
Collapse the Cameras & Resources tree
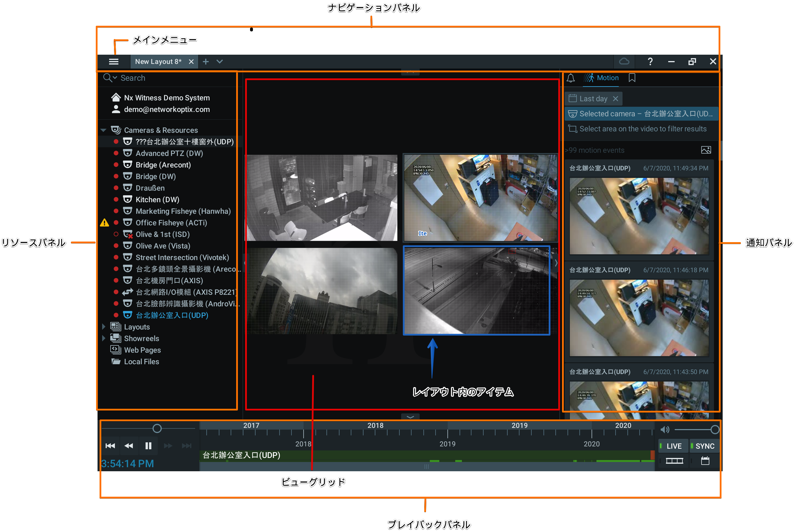[x=104, y=130]
